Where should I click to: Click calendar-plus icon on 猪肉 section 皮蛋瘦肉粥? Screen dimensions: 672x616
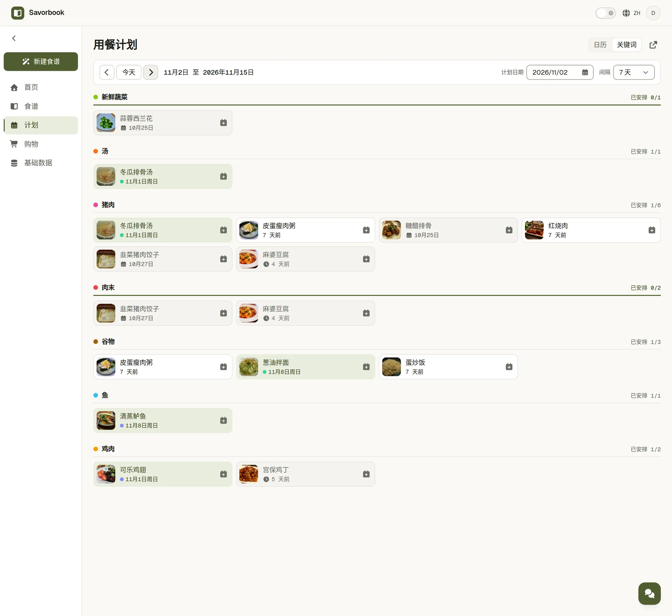click(366, 230)
